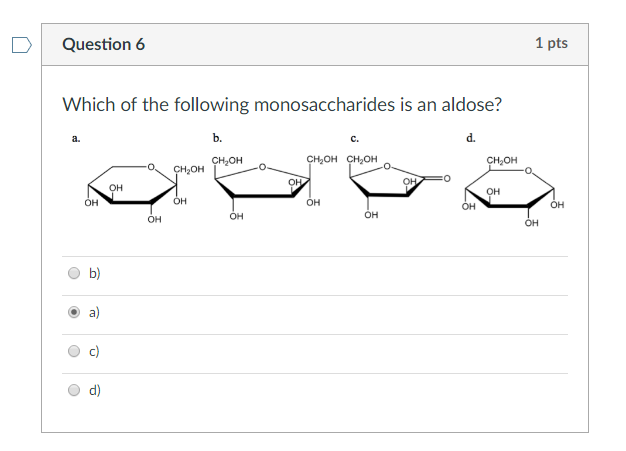Click the answer label text c)
This screenshot has height=451, width=626.
94,352
